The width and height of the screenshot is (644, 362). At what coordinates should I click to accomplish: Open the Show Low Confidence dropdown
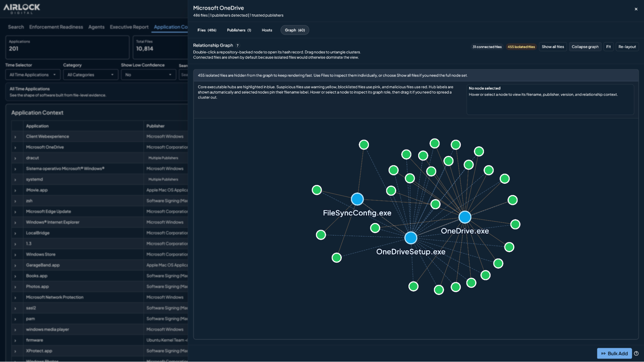(x=149, y=75)
